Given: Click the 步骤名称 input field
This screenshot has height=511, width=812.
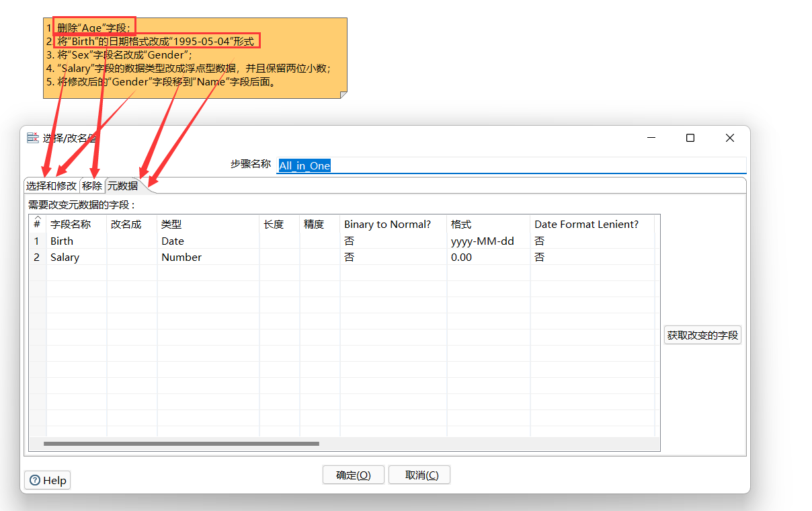Looking at the screenshot, I should (511, 165).
